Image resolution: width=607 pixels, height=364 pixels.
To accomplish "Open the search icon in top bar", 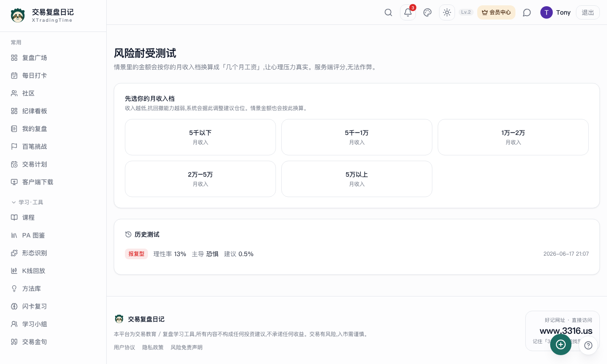I will [x=388, y=12].
